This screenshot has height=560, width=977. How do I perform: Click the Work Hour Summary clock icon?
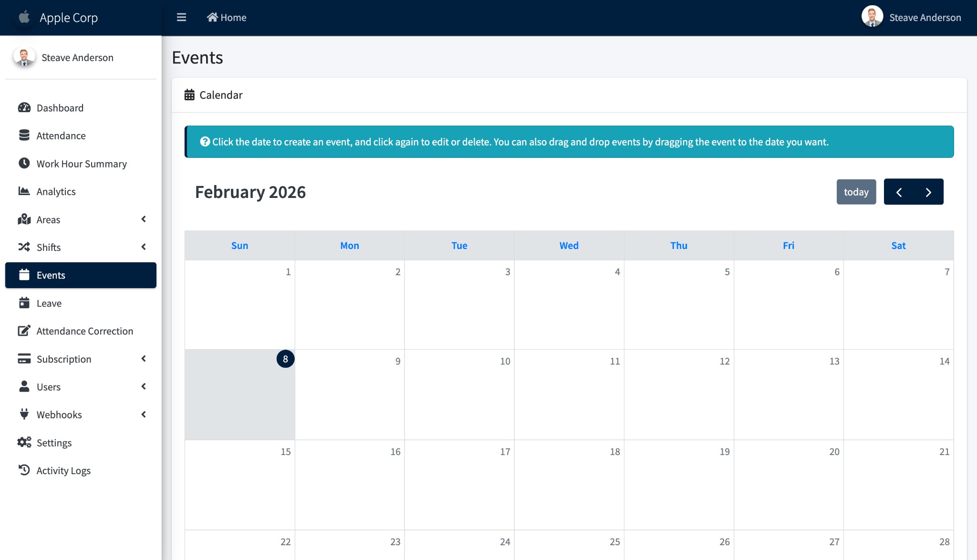(x=24, y=164)
